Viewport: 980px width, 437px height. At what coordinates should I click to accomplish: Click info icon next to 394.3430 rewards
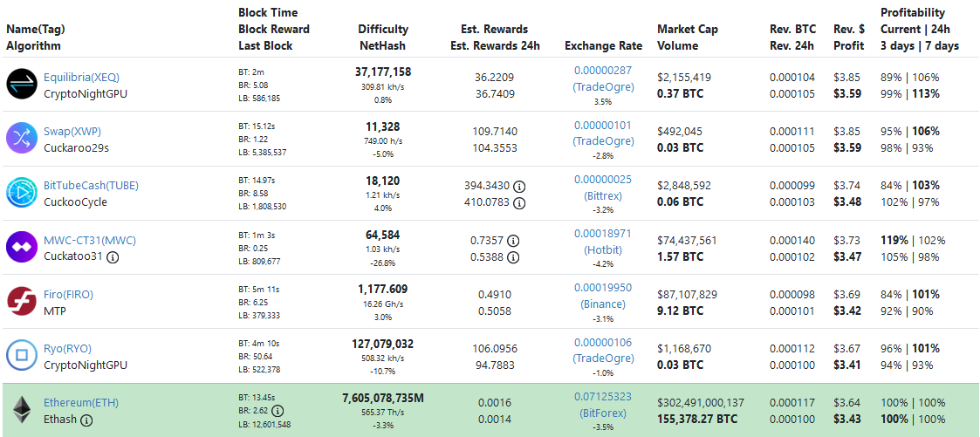pos(518,186)
